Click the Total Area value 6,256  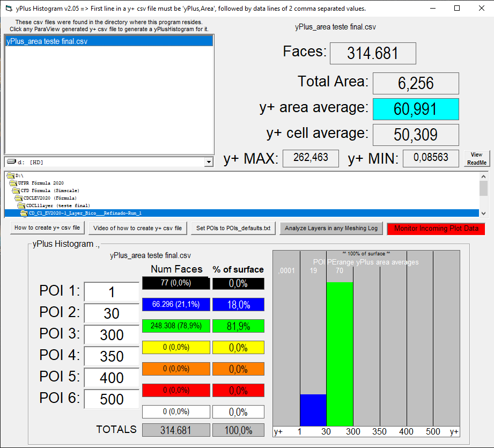click(416, 83)
